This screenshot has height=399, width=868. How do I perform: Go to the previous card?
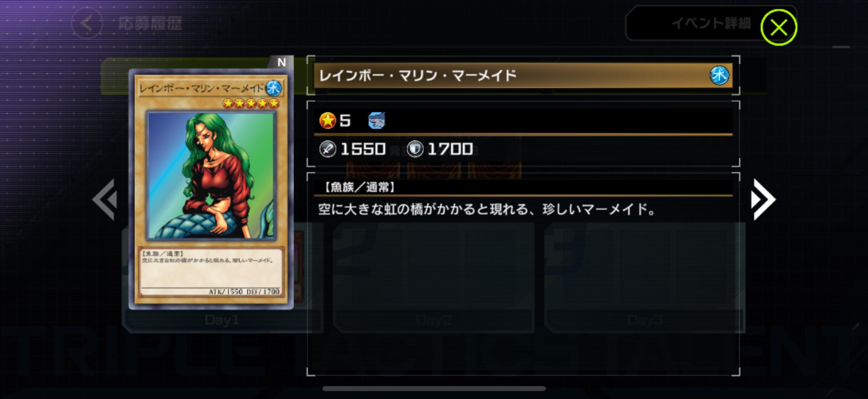click(x=105, y=200)
